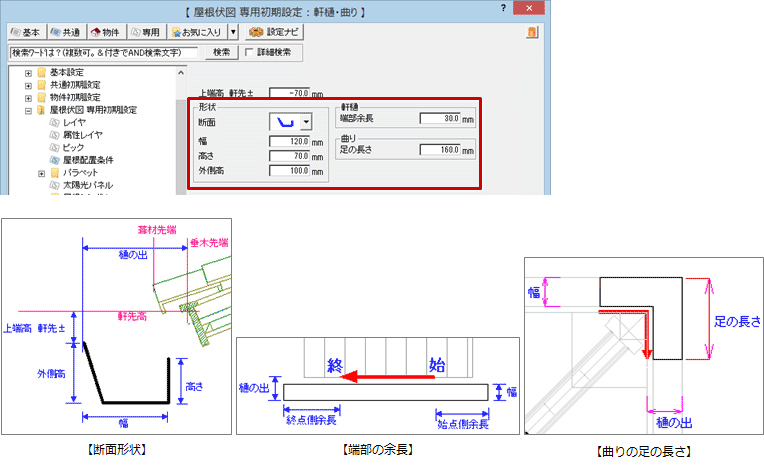Expand the パラペット tree node
764x467 pixels.
point(41,173)
